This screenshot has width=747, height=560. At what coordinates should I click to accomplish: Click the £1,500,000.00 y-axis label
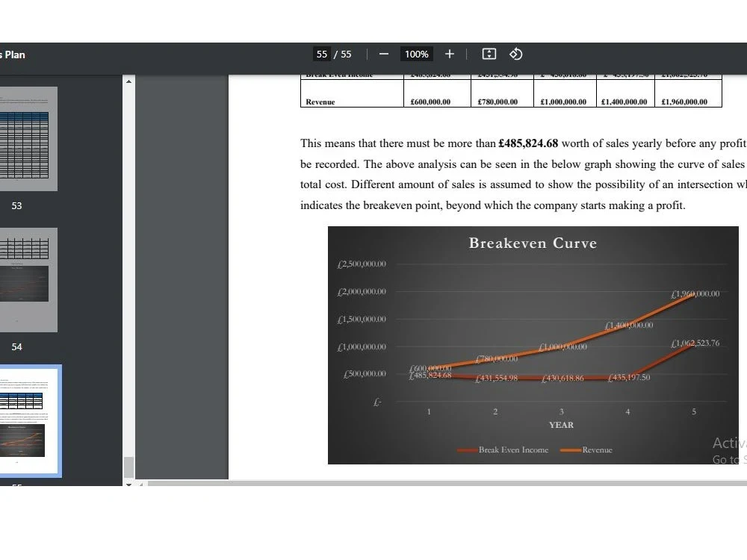pyautogui.click(x=362, y=319)
